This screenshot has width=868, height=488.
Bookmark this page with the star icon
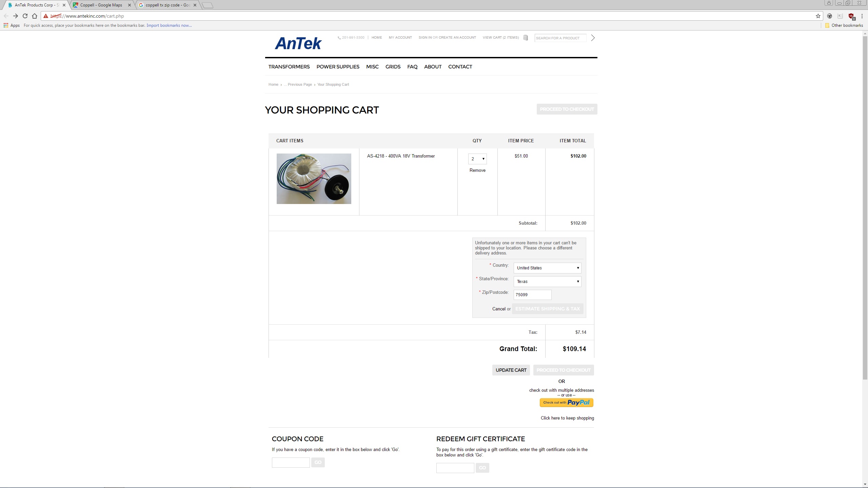[x=818, y=16]
